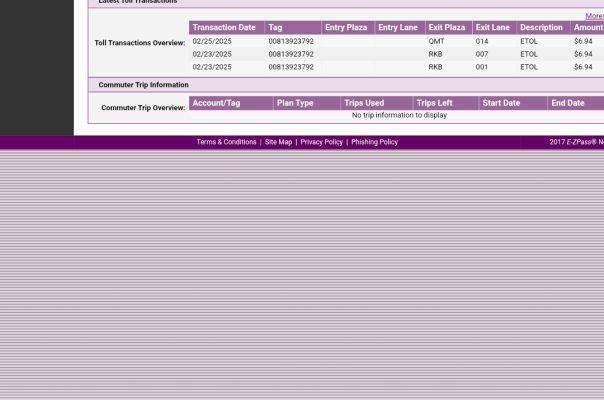This screenshot has width=604, height=400.
Task: Open the Terms & Conditions link
Action: (x=226, y=142)
